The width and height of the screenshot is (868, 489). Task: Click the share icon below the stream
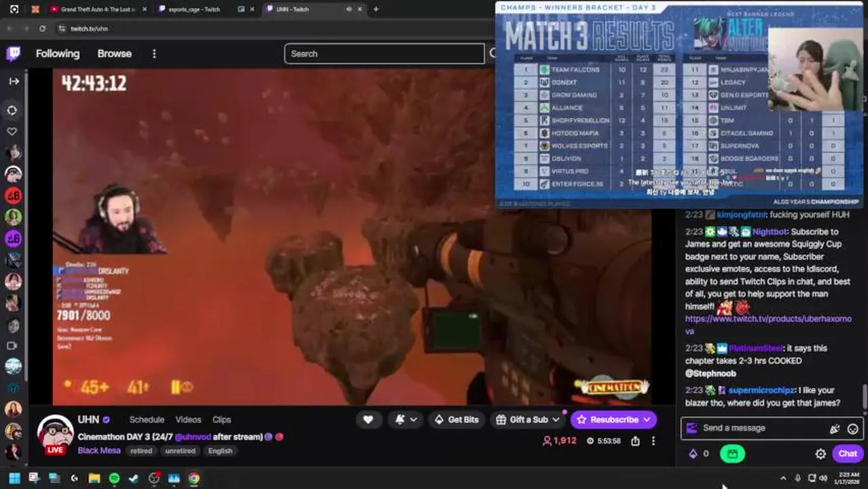coord(635,441)
